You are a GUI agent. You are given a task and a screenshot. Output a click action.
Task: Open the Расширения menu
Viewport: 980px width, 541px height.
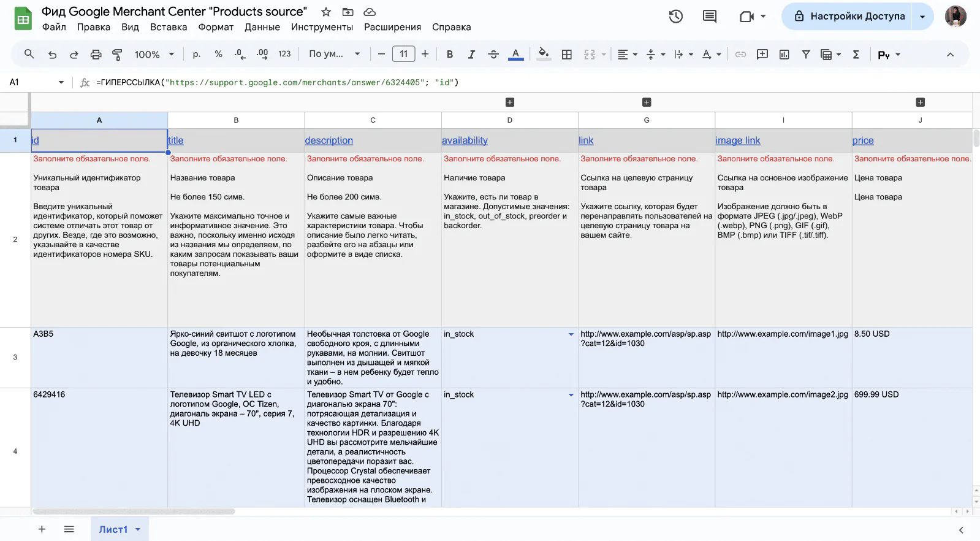(x=393, y=27)
